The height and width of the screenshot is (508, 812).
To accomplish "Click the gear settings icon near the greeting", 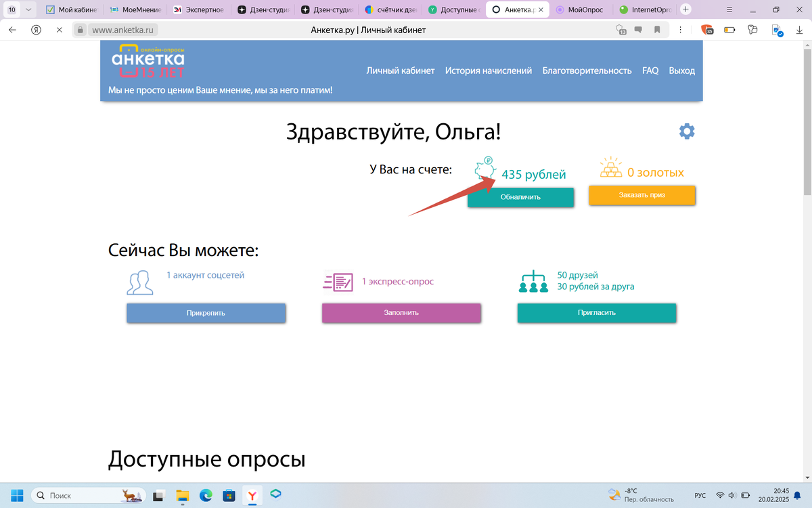I will pos(687,131).
